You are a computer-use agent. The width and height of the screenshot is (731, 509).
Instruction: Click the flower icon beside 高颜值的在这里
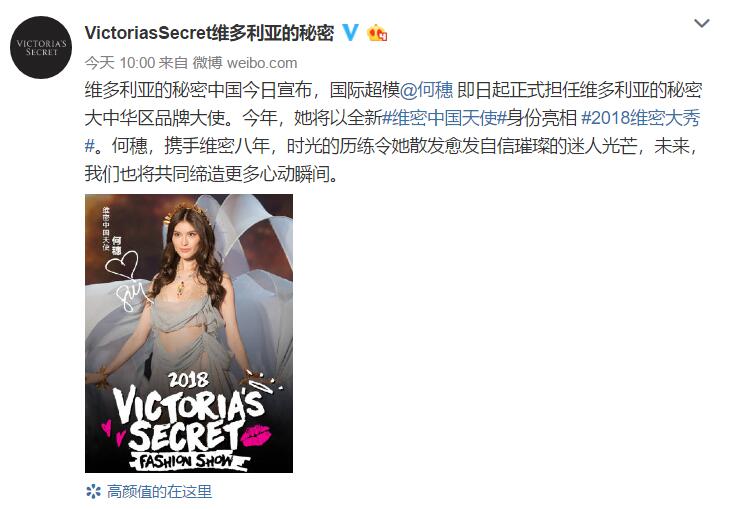coord(93,491)
